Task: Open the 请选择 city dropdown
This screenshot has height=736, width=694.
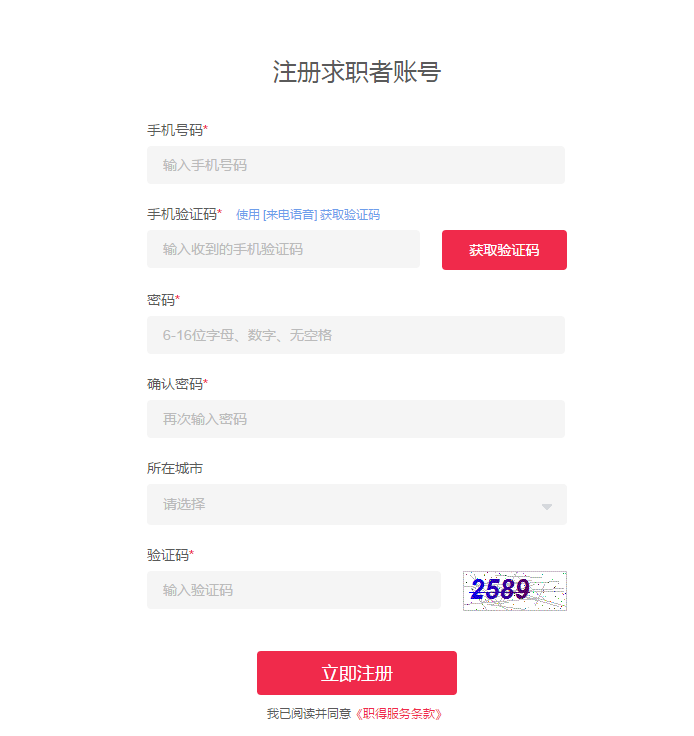Action: click(357, 504)
